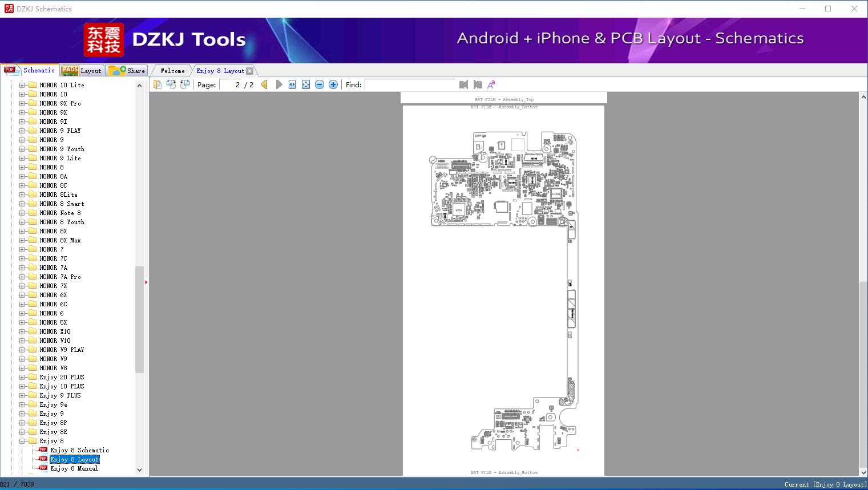
Task: Switch to the PADS Layout tab
Action: [x=82, y=71]
